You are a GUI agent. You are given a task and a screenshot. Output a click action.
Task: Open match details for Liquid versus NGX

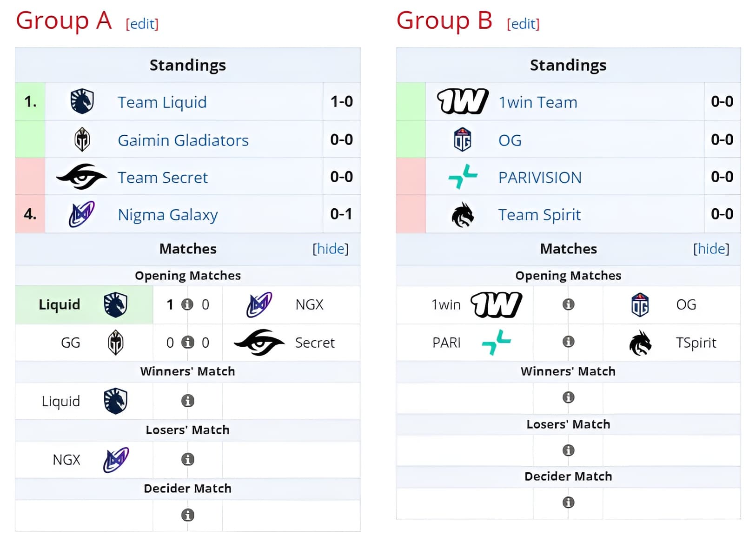click(x=187, y=304)
